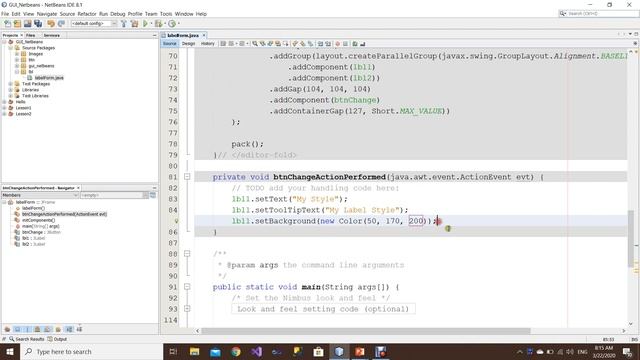
Task: Toggle Sort by Name in Navigator
Action: 69,329
